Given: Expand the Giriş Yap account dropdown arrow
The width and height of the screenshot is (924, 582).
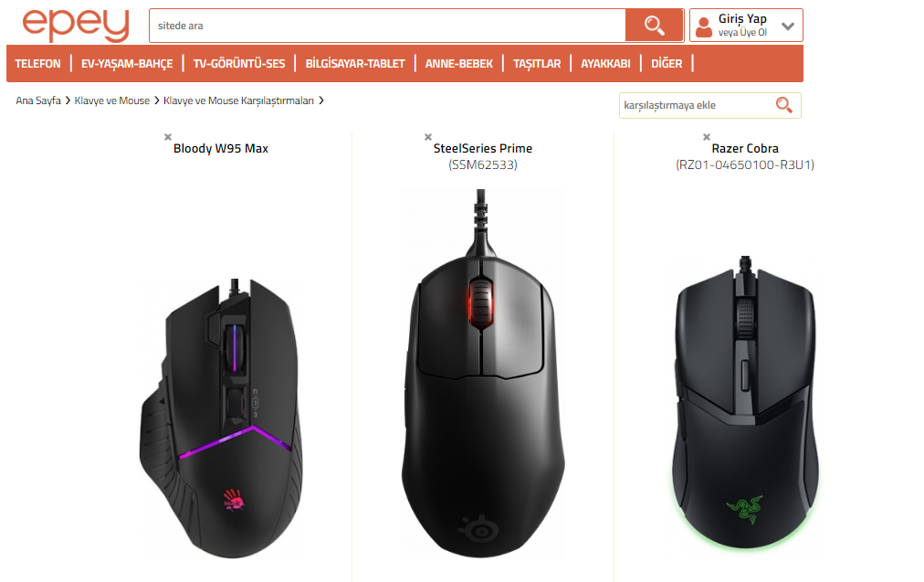Looking at the screenshot, I should (788, 26).
